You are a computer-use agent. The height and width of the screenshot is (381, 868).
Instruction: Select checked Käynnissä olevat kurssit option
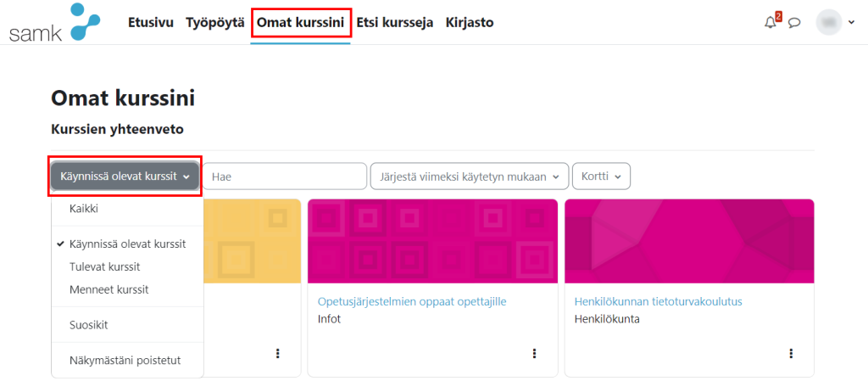coord(127,244)
